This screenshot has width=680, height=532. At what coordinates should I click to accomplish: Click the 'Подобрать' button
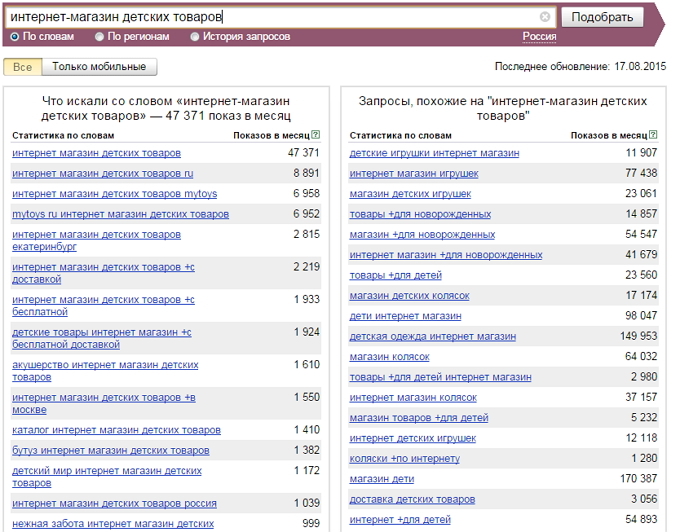point(602,17)
